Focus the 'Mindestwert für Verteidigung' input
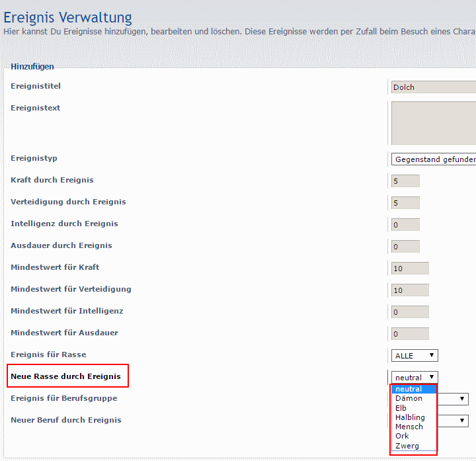The height and width of the screenshot is (461, 476). pos(410,290)
